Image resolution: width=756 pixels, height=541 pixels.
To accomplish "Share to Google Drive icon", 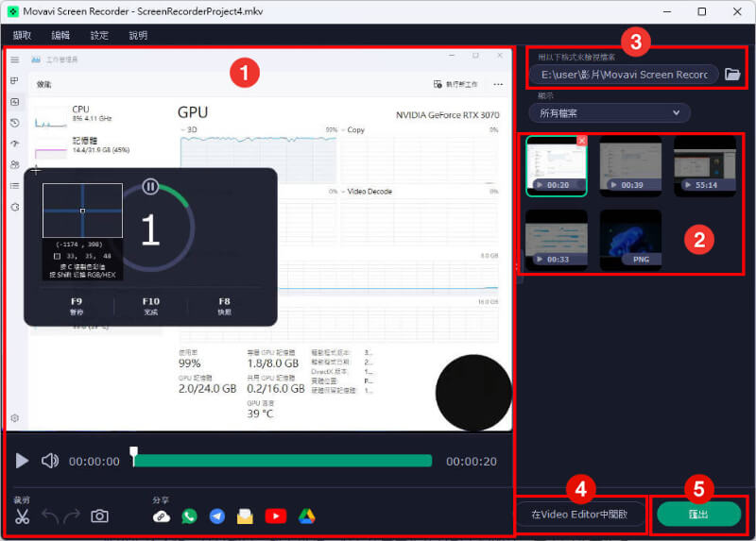I will (x=306, y=516).
